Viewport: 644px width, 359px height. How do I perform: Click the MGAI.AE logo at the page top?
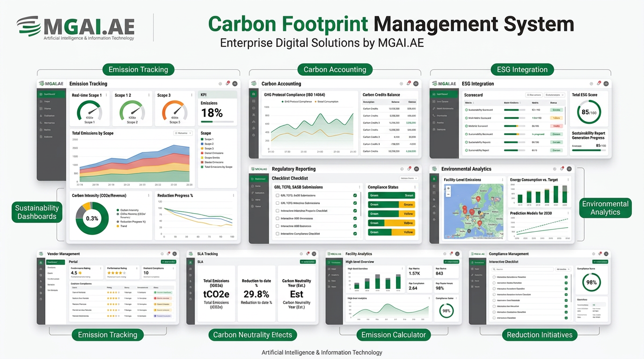75,28
